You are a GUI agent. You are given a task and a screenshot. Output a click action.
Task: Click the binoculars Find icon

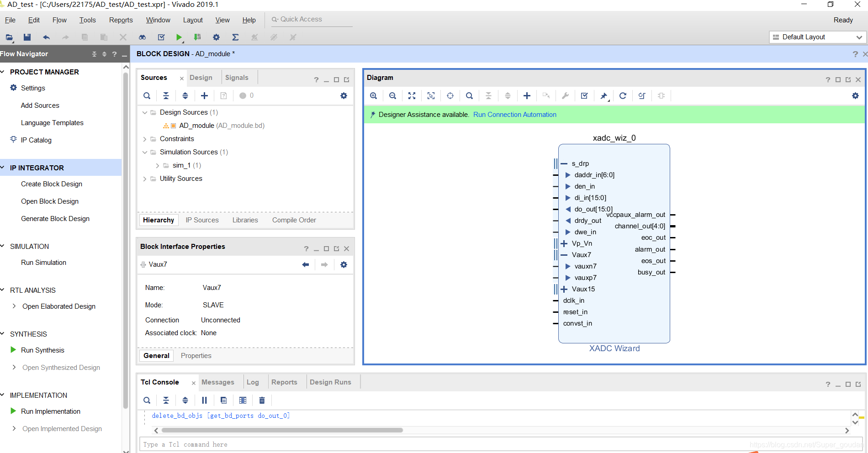[142, 37]
